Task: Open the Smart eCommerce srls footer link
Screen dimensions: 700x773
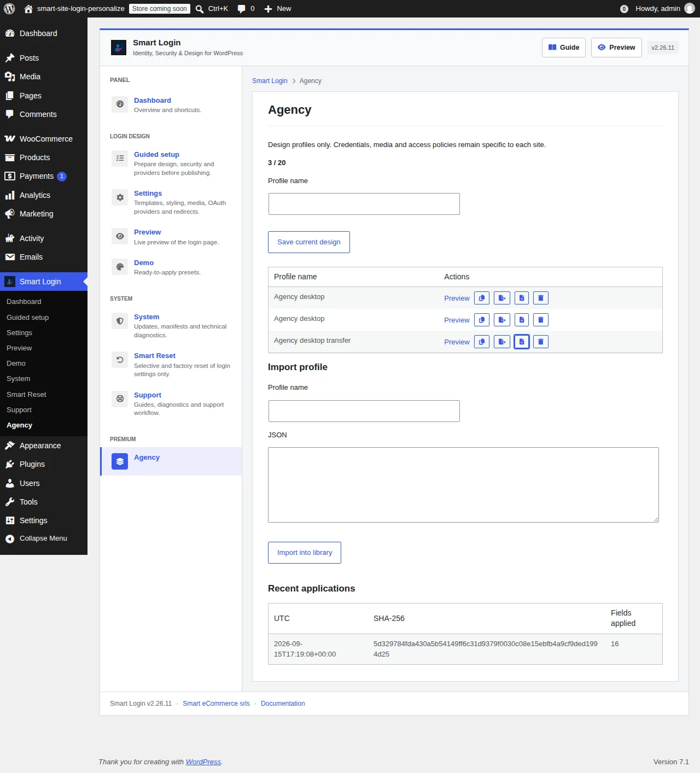Action: [216, 704]
